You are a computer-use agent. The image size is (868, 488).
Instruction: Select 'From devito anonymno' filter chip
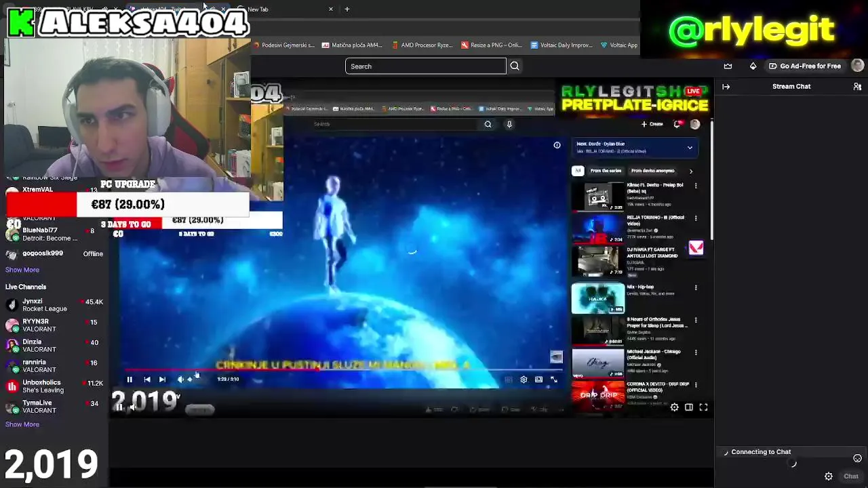tap(652, 171)
